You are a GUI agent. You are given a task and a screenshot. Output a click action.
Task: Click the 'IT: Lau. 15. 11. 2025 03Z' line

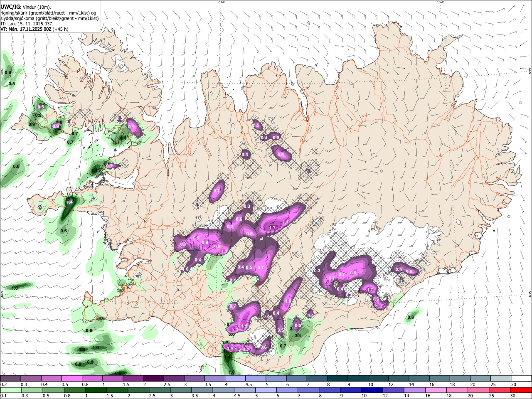[26, 24]
